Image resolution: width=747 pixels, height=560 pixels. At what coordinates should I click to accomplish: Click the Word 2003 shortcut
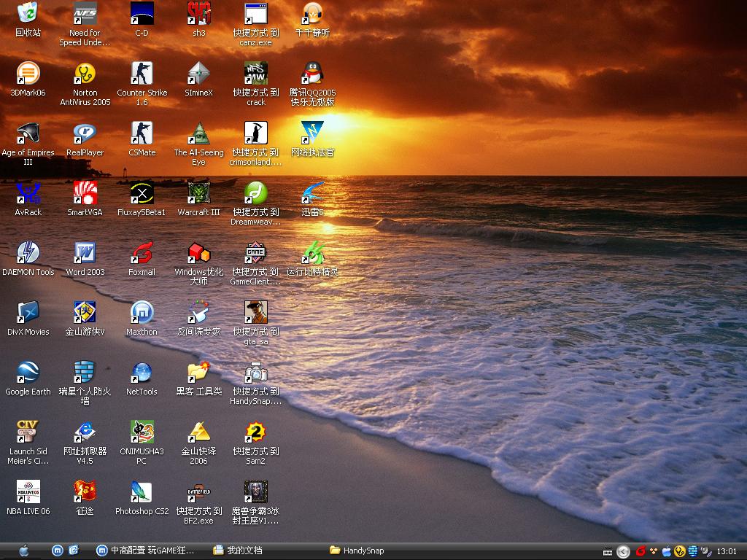[85, 253]
